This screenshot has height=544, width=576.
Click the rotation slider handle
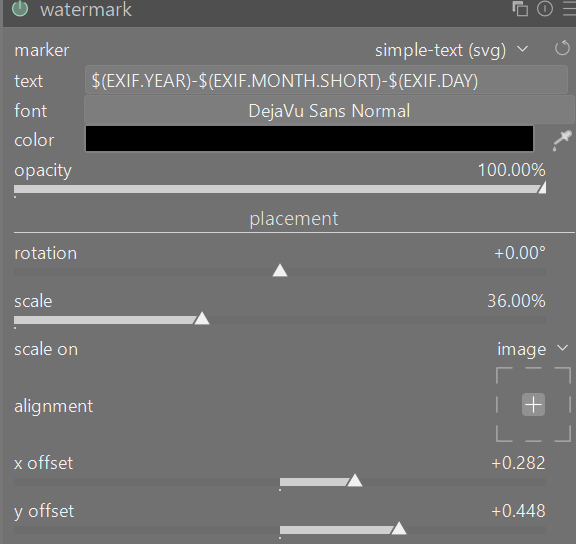[280, 270]
